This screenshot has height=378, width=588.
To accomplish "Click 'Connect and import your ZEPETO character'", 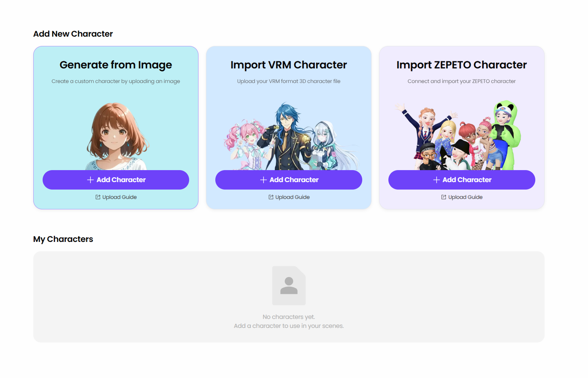I will pos(462,81).
